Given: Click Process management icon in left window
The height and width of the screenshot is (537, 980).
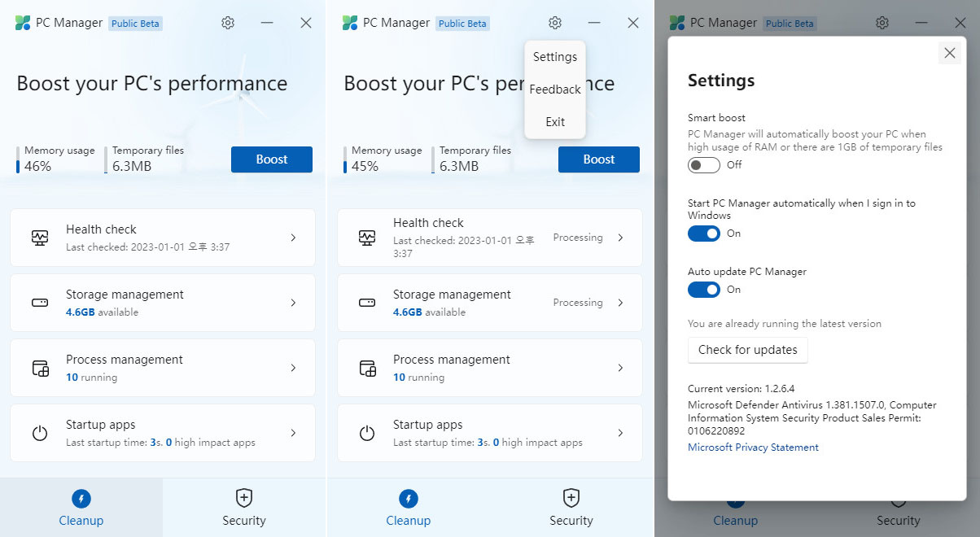Looking at the screenshot, I should (40, 368).
